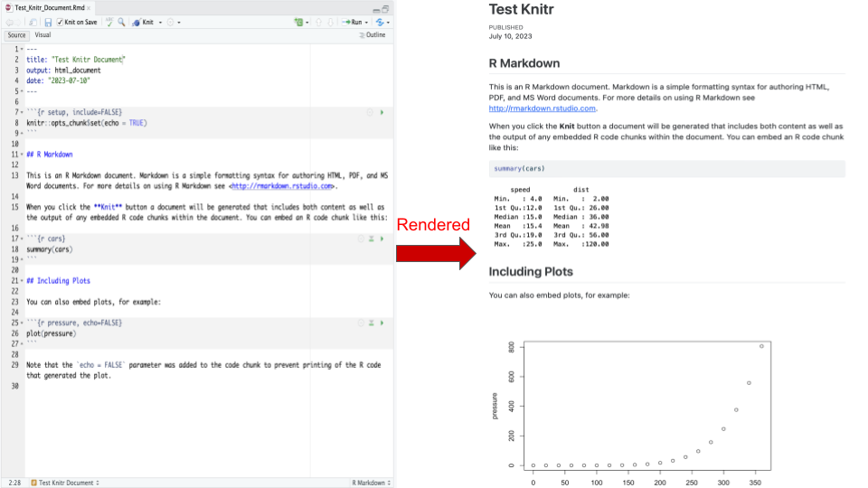Viewport: 868px width, 488px height.
Task: Click the insert new code chunk icon
Action: (297, 22)
